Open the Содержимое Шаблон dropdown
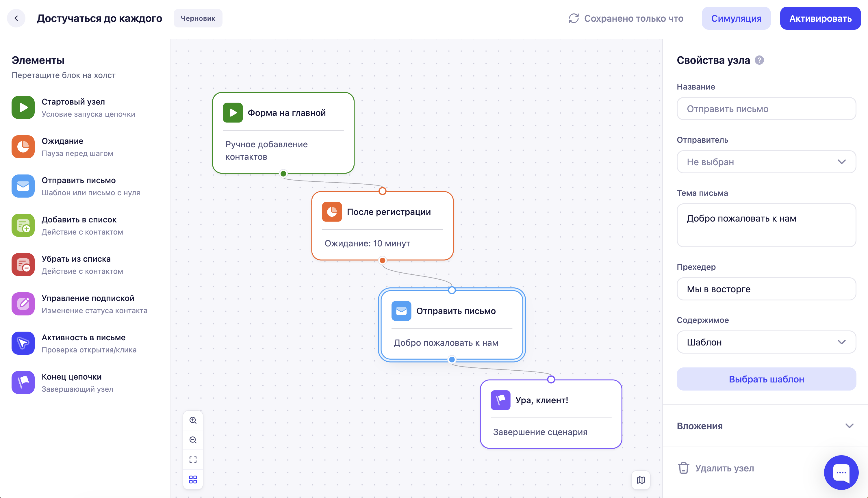The height and width of the screenshot is (498, 868). (x=766, y=342)
